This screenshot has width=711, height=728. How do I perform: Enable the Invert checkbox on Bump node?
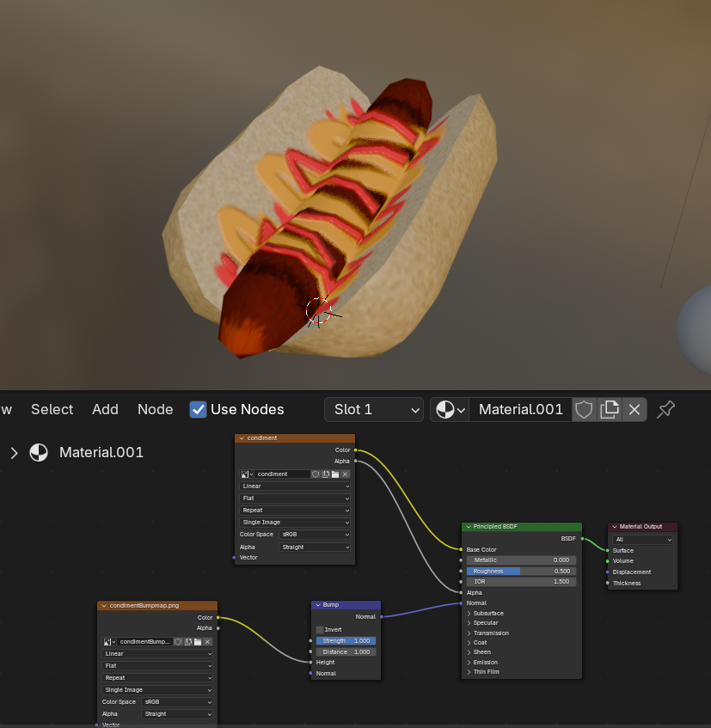pos(320,629)
